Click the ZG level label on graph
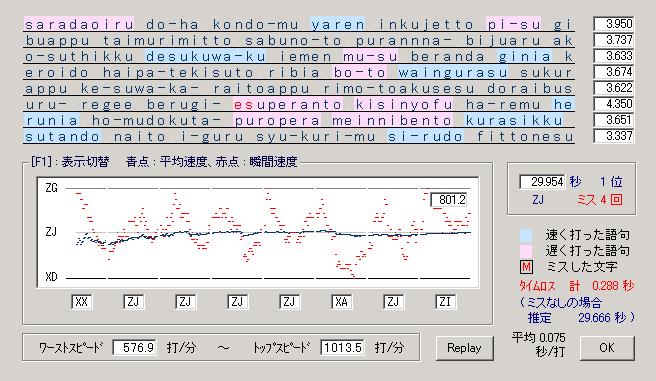 [51, 188]
